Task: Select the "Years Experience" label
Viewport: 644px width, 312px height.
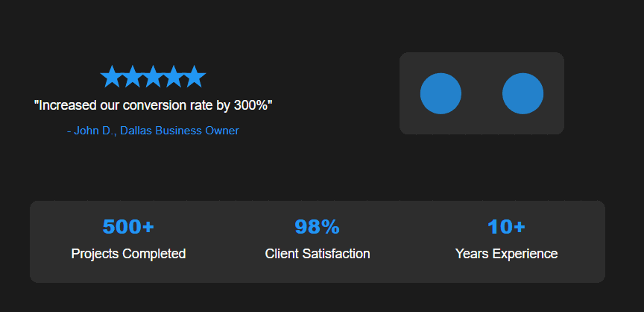Action: (506, 254)
